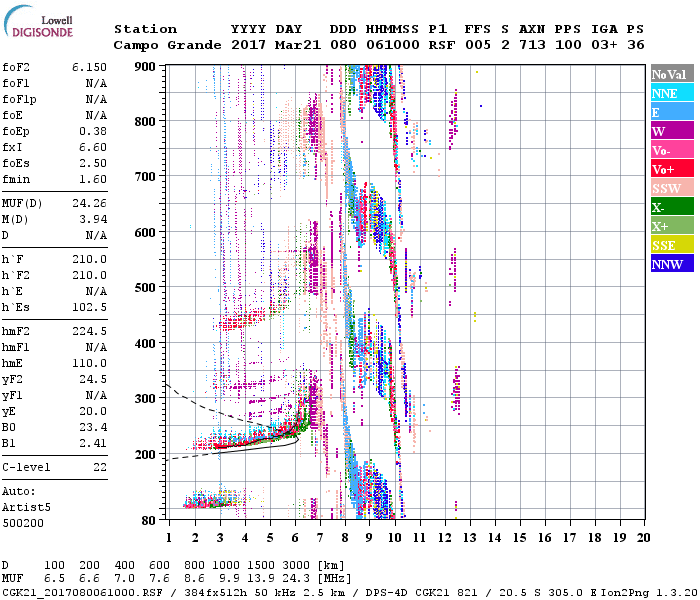Click the NNW blue legend entry

(670, 264)
